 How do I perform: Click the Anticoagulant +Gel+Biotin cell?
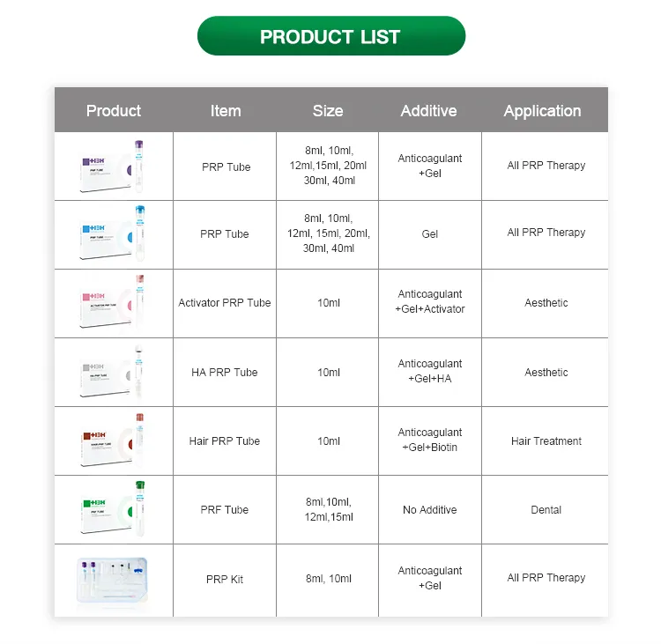click(x=429, y=440)
